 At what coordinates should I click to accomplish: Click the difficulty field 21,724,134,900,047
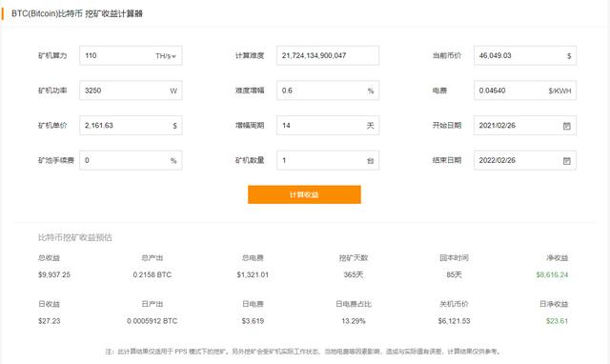tap(328, 55)
